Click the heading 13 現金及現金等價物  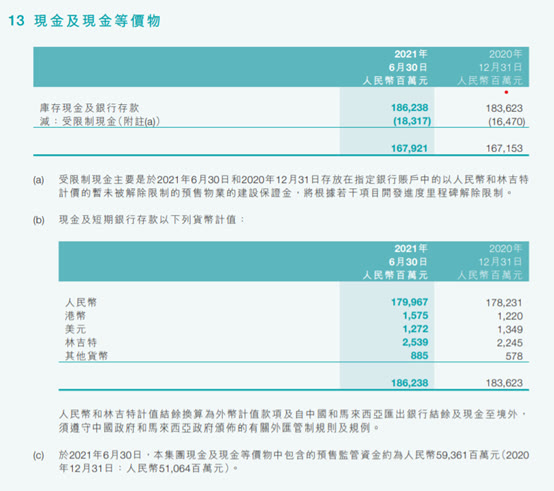pyautogui.click(x=84, y=21)
